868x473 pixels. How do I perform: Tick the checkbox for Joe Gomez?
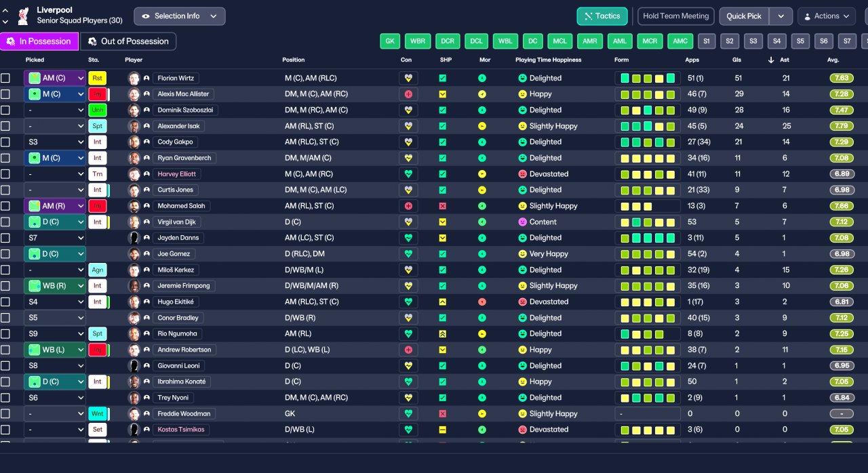(x=5, y=253)
